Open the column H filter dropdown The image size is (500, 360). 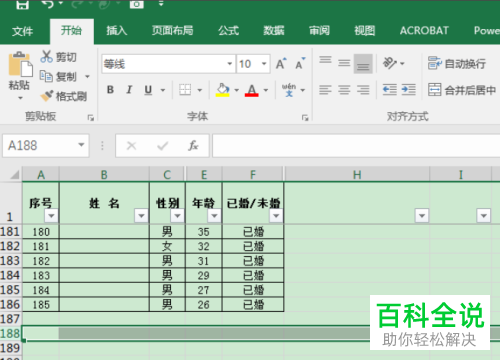click(x=422, y=216)
